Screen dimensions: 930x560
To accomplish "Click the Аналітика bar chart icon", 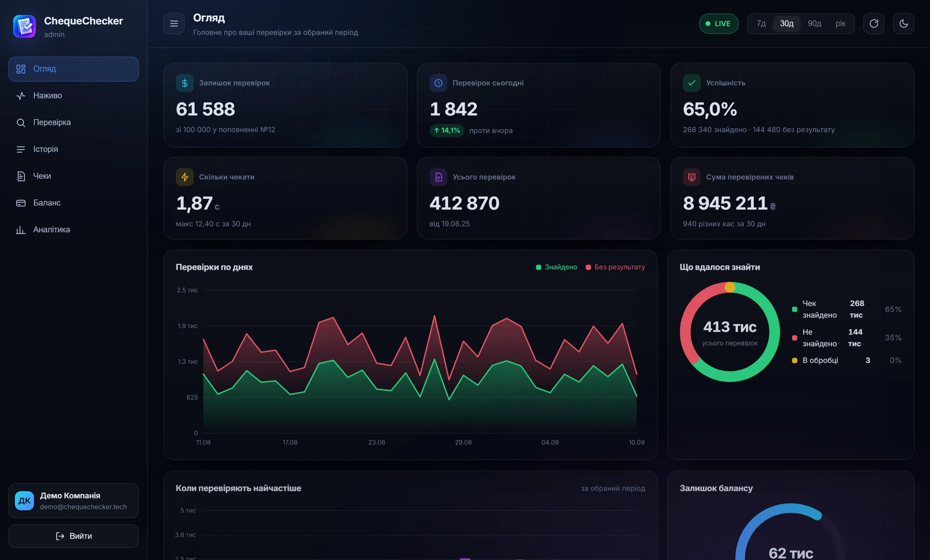I will coord(21,230).
